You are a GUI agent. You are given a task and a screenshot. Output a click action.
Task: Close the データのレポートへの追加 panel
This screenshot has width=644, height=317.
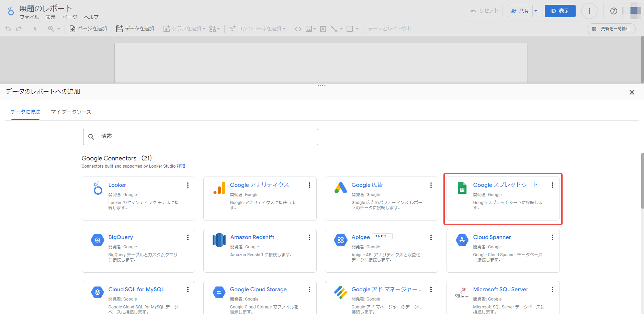pos(632,92)
